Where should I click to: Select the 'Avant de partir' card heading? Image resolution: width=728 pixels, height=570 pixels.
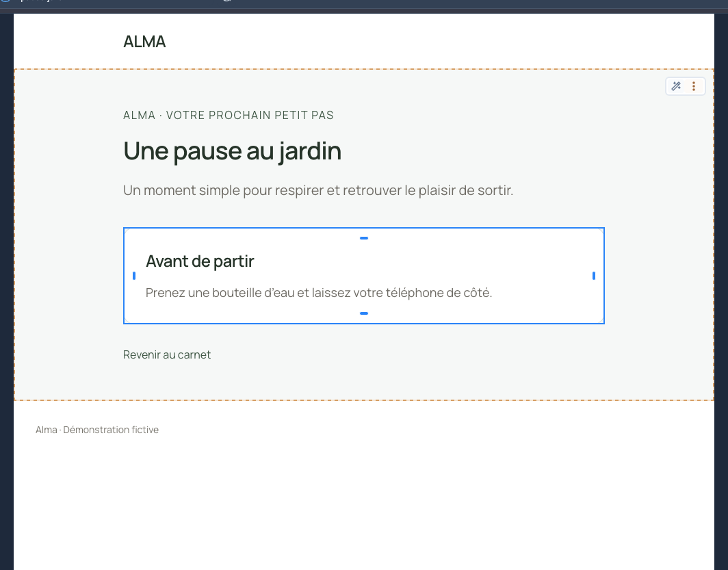[200, 261]
